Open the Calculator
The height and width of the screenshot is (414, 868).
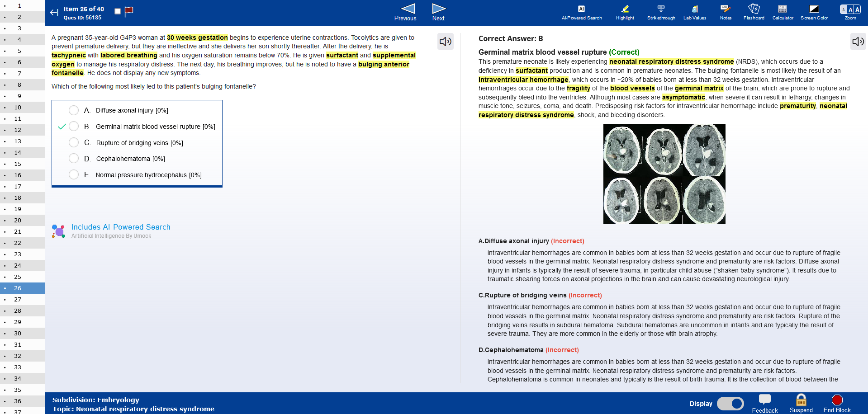pyautogui.click(x=783, y=12)
